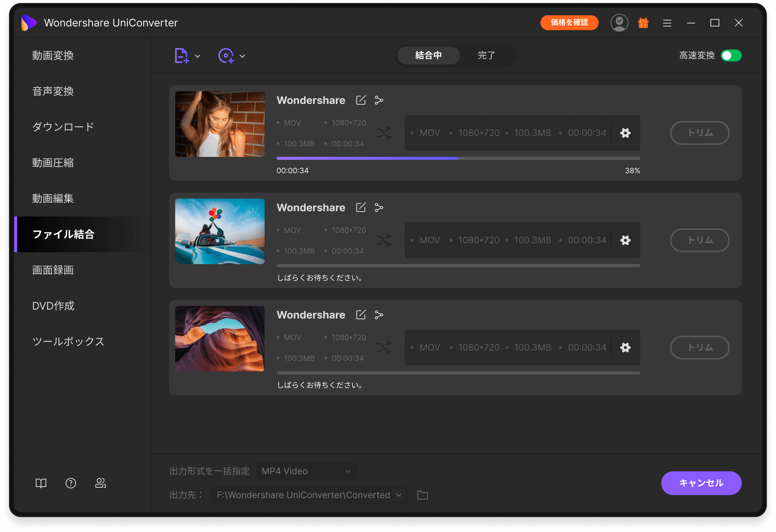The height and width of the screenshot is (532, 776).
Task: Click the third video's しばらくお待ちください status
Action: 320,385
